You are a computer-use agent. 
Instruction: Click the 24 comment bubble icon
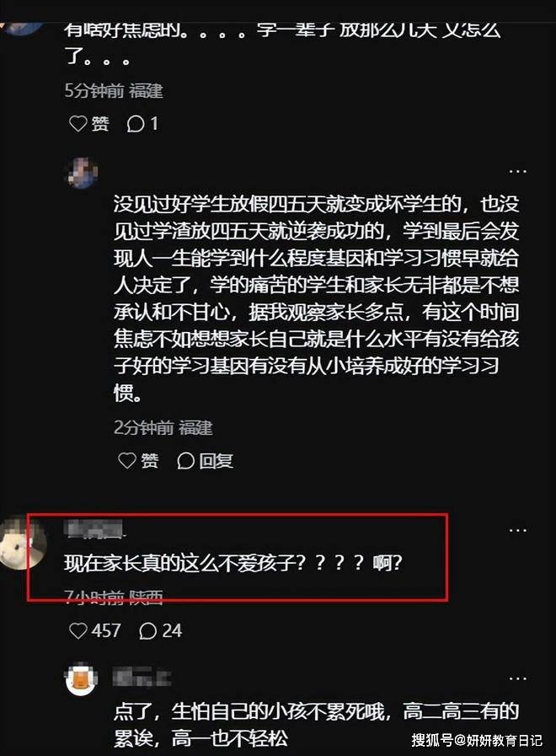coord(147,630)
